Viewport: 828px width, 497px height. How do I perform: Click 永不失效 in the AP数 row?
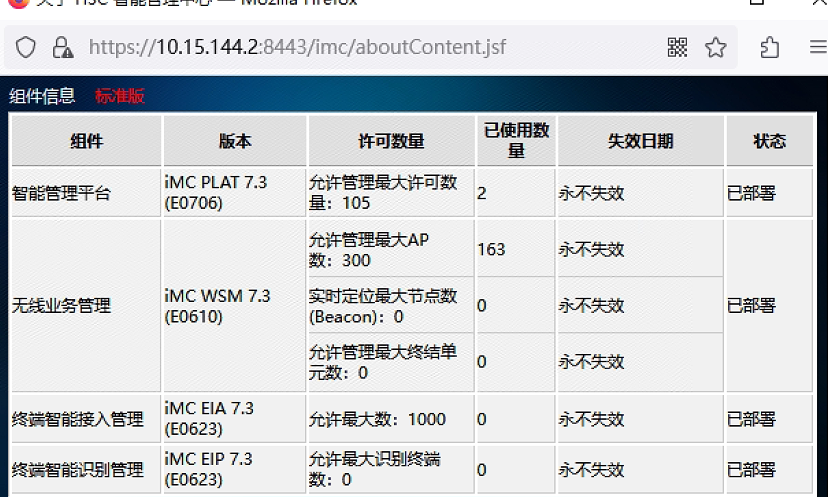click(x=591, y=249)
